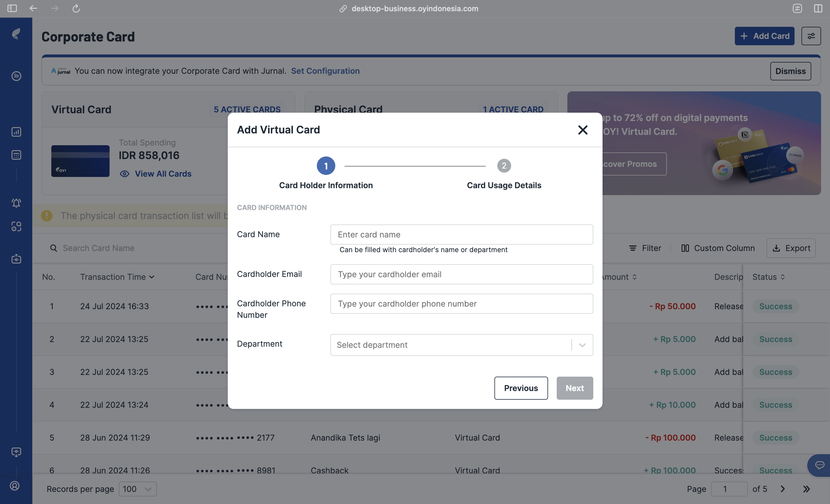
Task: Open the support chat bubble at bottom right
Action: tap(819, 465)
